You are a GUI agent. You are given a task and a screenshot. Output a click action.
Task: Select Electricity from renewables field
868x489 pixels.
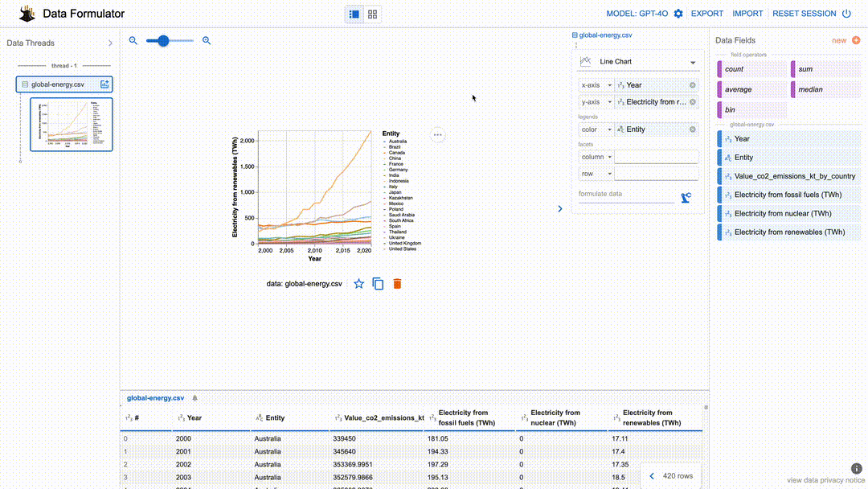click(x=789, y=232)
